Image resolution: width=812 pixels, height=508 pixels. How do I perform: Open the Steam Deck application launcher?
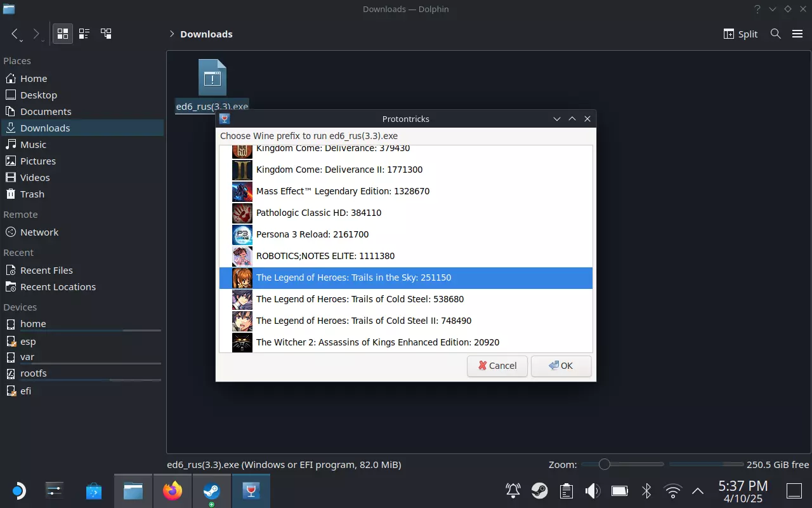click(18, 490)
